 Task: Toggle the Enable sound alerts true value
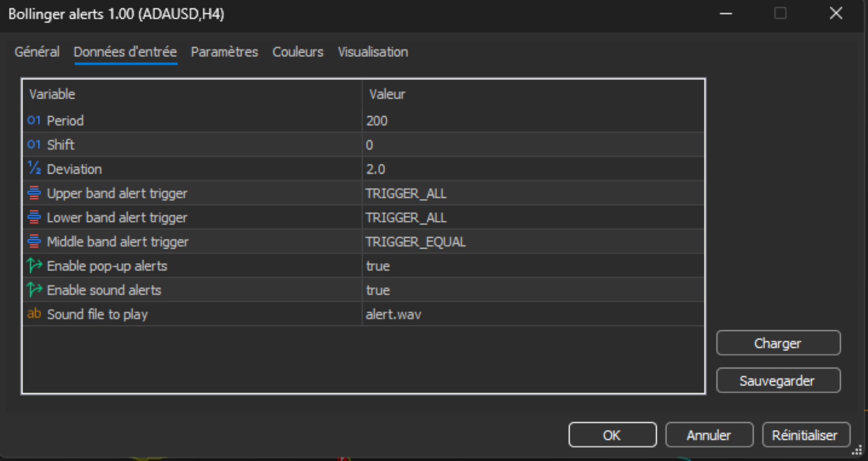coord(533,290)
